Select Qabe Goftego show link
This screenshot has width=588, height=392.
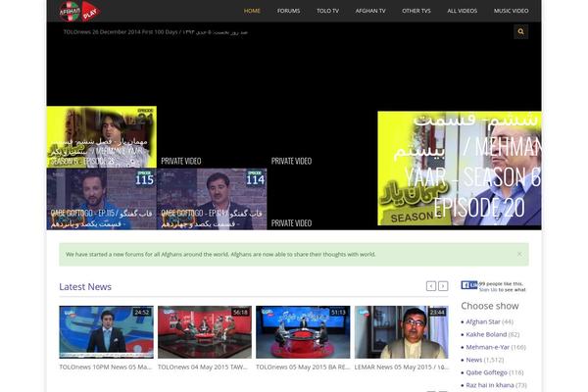(486, 372)
